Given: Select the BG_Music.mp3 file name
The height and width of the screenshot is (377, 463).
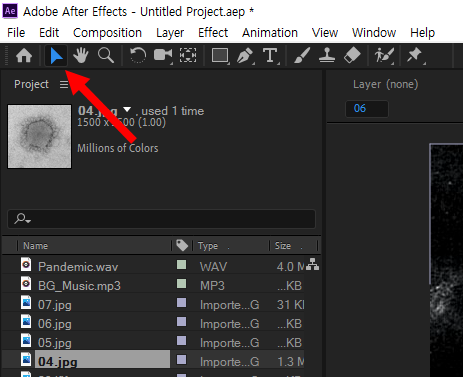Looking at the screenshot, I should pyautogui.click(x=79, y=286).
